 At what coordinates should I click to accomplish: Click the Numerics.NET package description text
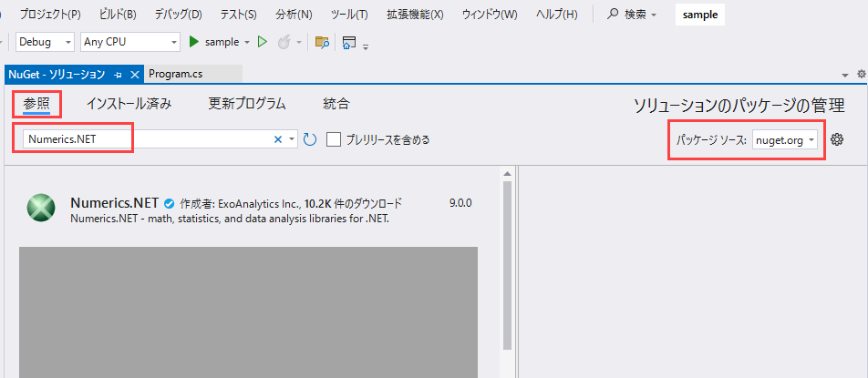pyautogui.click(x=231, y=219)
